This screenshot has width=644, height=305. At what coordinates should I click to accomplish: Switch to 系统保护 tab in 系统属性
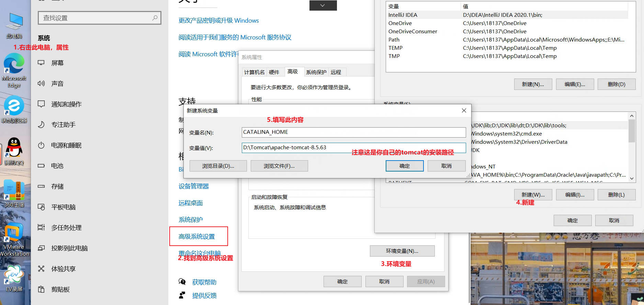click(x=316, y=72)
